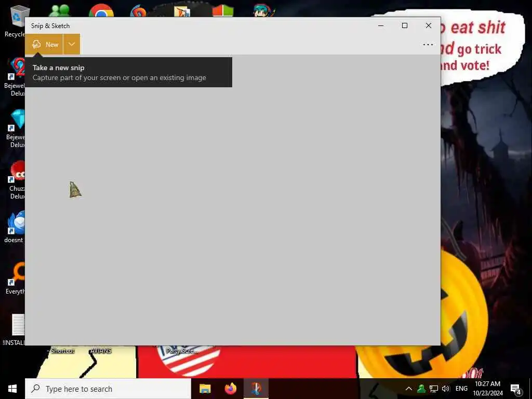Select the Everything search desktop shortcut
The width and height of the screenshot is (532, 399).
(16, 278)
